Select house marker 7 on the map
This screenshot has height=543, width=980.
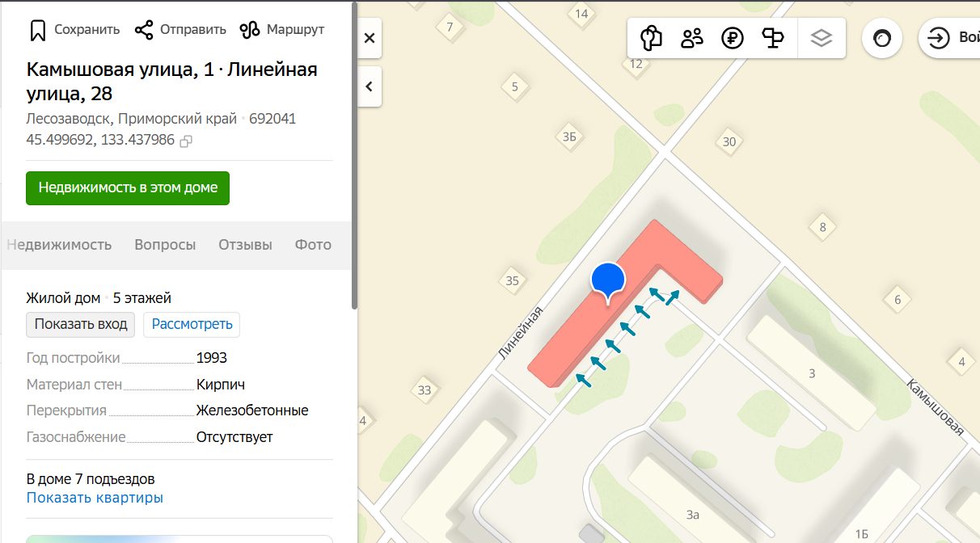[x=450, y=27]
